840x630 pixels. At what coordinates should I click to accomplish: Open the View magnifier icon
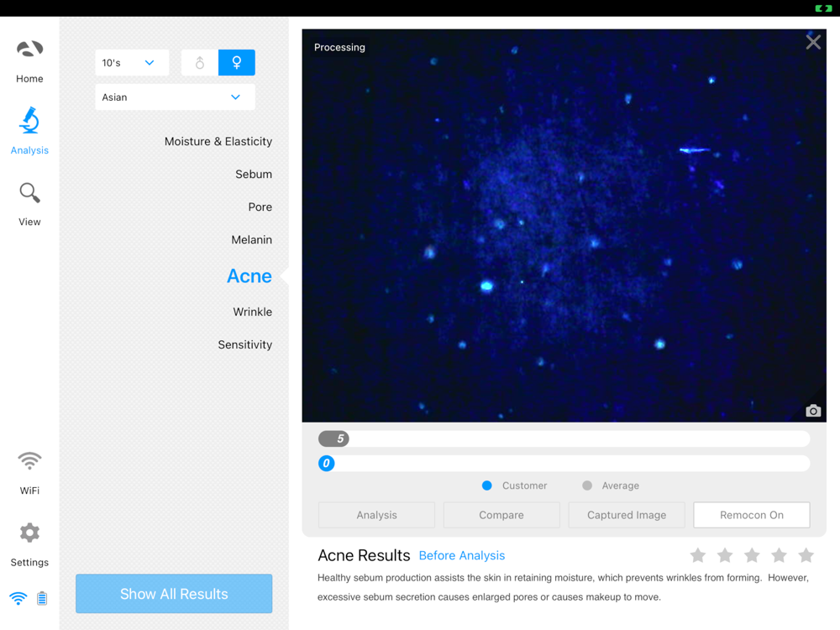(x=29, y=193)
